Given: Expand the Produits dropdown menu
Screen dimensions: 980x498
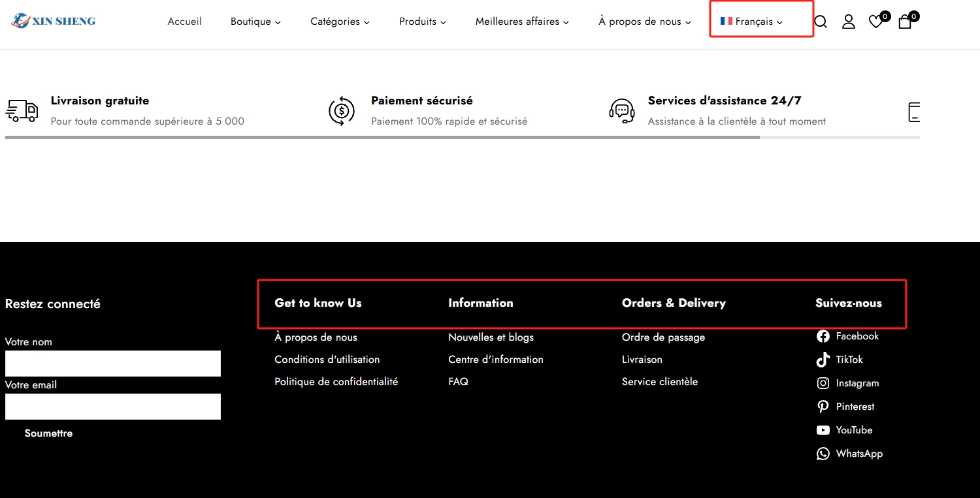Looking at the screenshot, I should [x=423, y=22].
